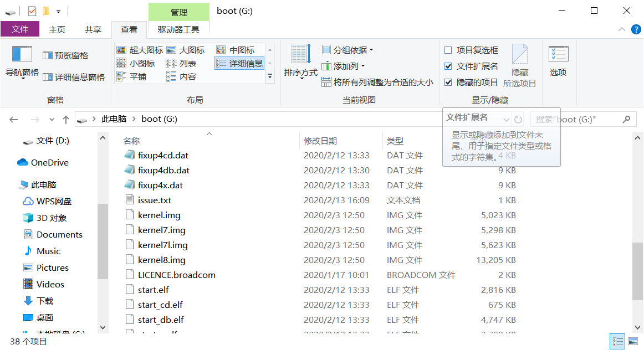The image size is (644, 350).
Task: Switch to Medium icons layout
Action: point(236,50)
